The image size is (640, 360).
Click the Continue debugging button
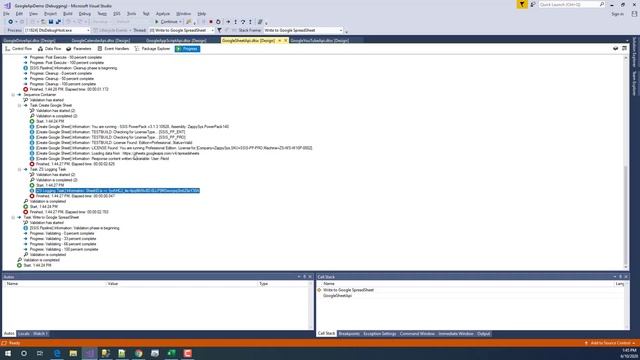pyautogui.click(x=167, y=22)
